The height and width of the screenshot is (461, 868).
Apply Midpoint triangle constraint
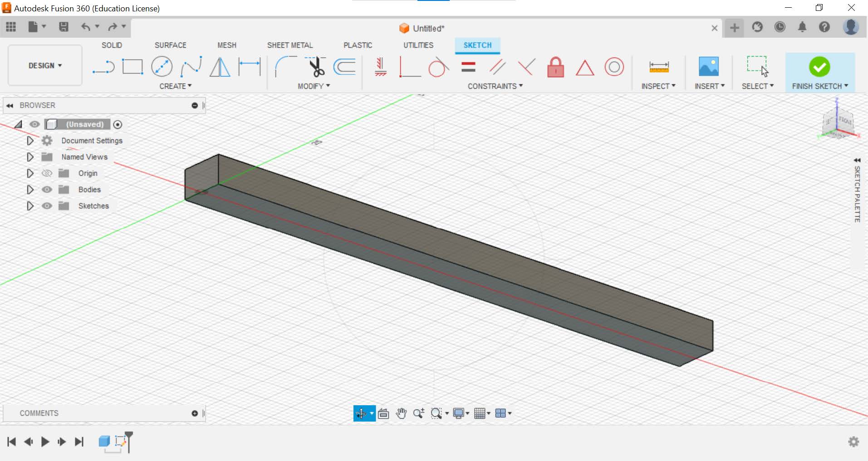coord(585,68)
